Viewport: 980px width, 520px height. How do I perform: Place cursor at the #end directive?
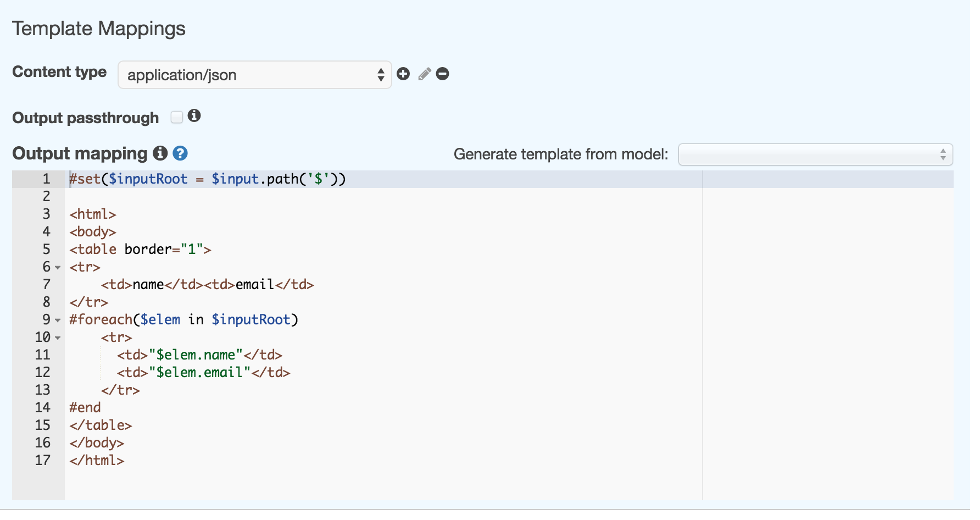(x=85, y=408)
